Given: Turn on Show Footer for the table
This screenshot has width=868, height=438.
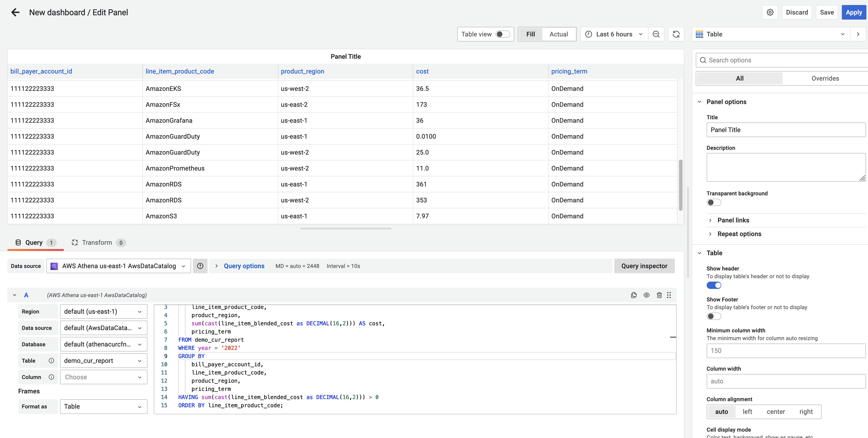Looking at the screenshot, I should click(x=714, y=316).
